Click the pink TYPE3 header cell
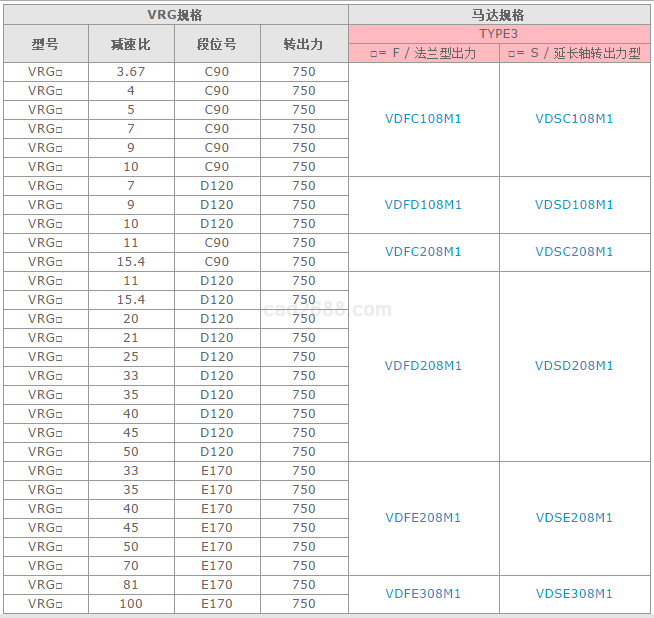The image size is (654, 618). [499, 33]
